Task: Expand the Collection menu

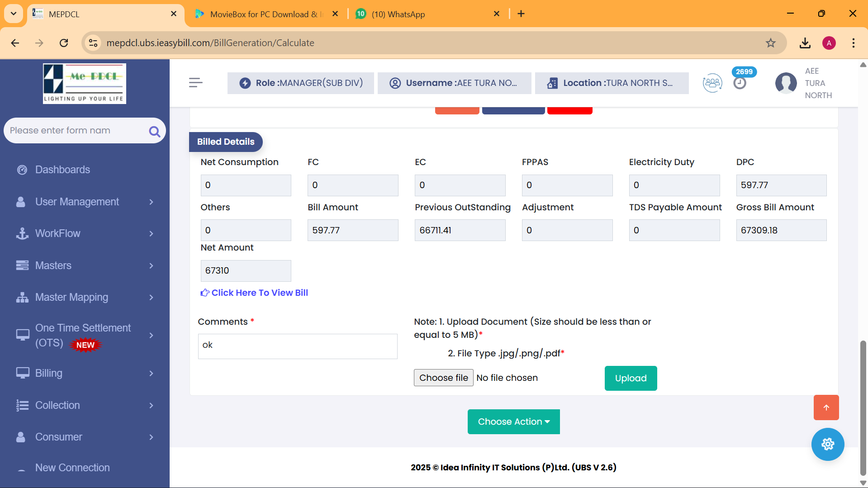Action: pyautogui.click(x=85, y=405)
